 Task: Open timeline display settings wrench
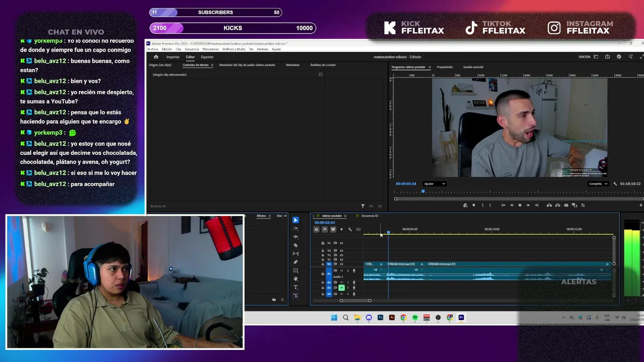[x=350, y=229]
